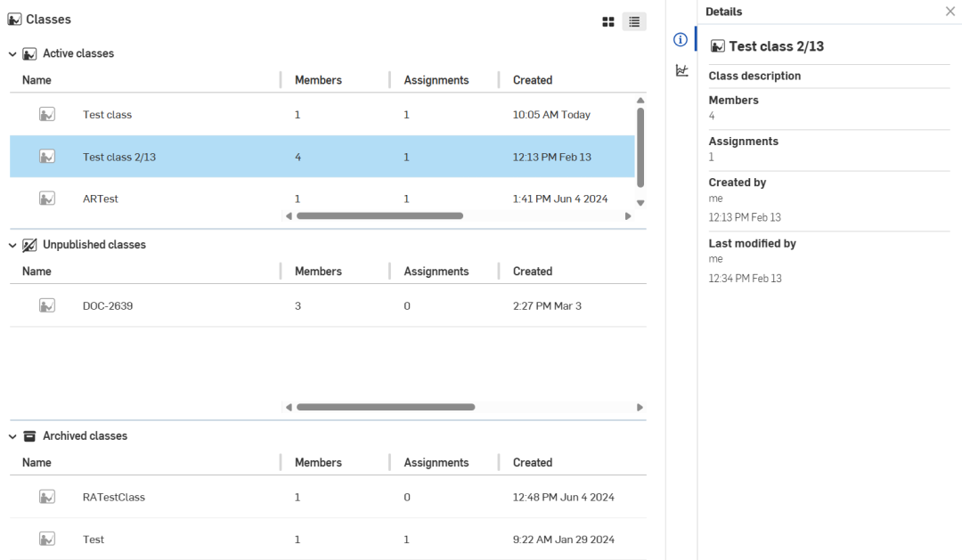Viewport: 962px width, 560px height.
Task: Click the DOC-2639 class icon
Action: pyautogui.click(x=47, y=305)
